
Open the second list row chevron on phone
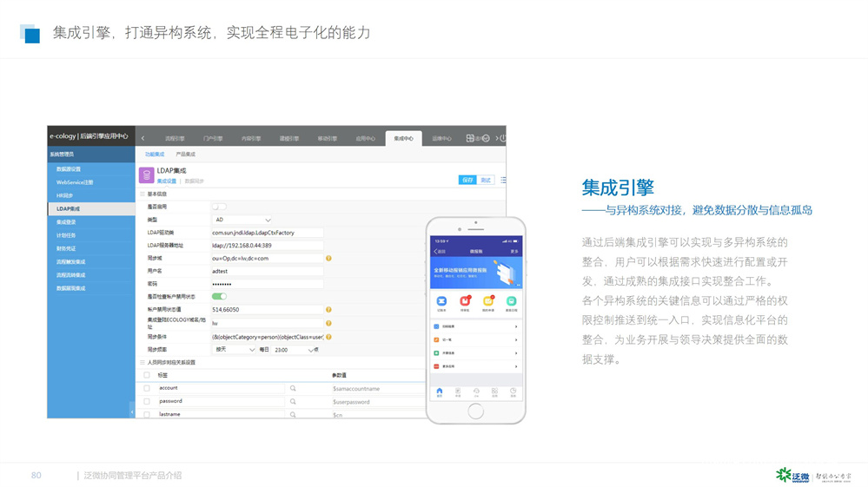pyautogui.click(x=516, y=340)
